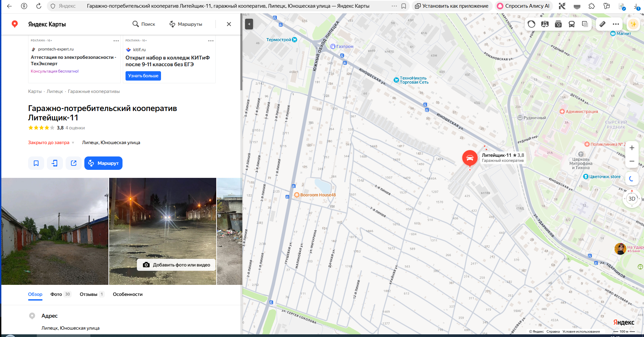Click Спросить Алису AI button
The height and width of the screenshot is (337, 644).
click(x=524, y=6)
